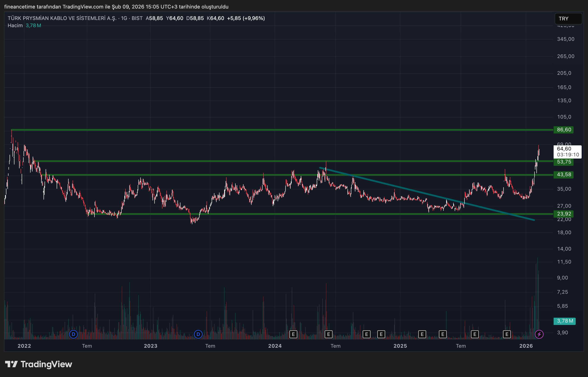Click the Türk Prysmian Kablo symbol title
This screenshot has height=377, width=588.
click(62, 18)
